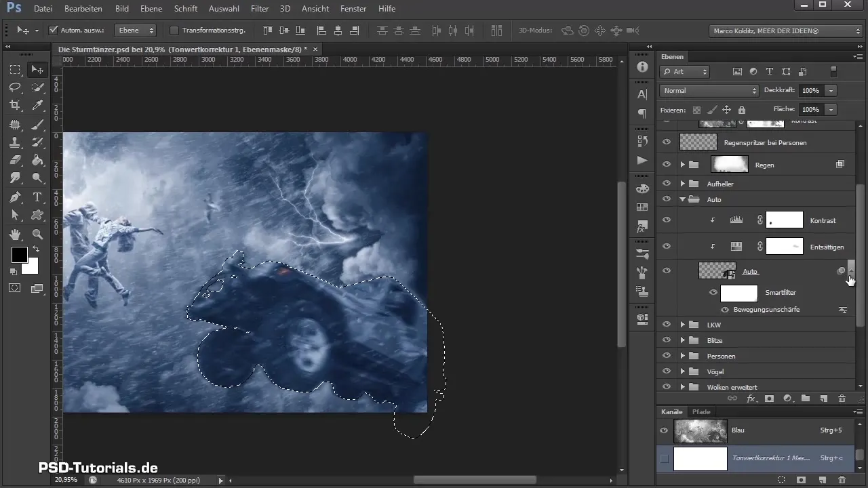
Task: Select the Hand tool
Action: pos(15,235)
